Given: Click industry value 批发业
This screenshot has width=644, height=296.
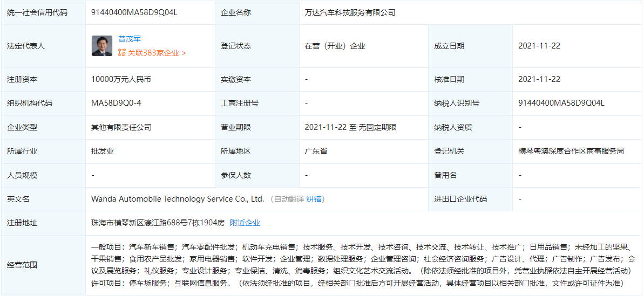Looking at the screenshot, I should [x=102, y=152].
